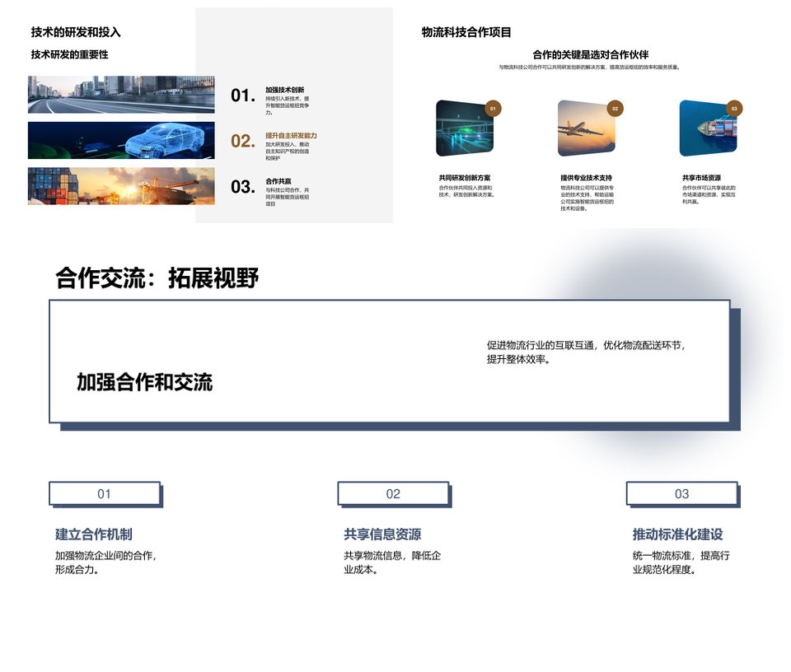Select the 03 numbered box
The height and width of the screenshot is (672, 791).
tap(681, 494)
